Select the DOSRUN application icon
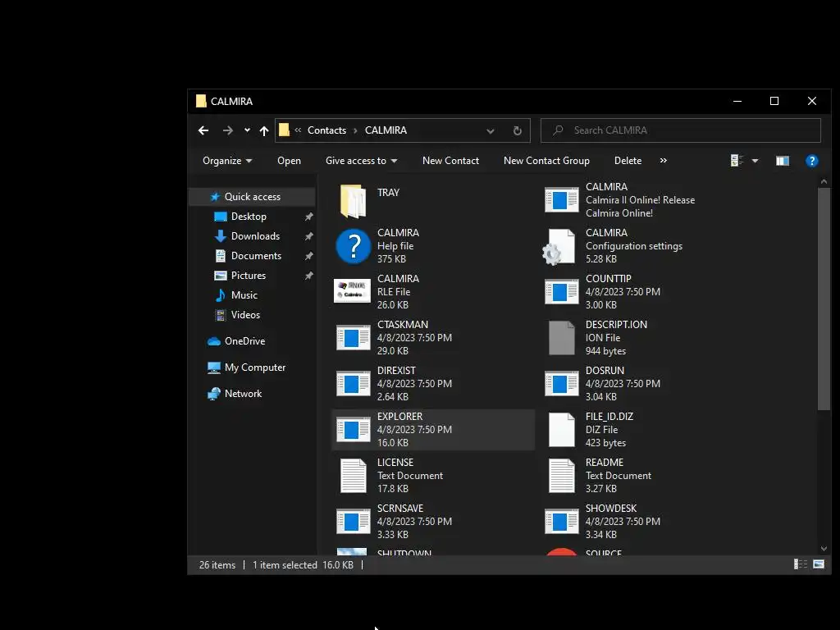Image resolution: width=840 pixels, height=630 pixels. [x=561, y=384]
